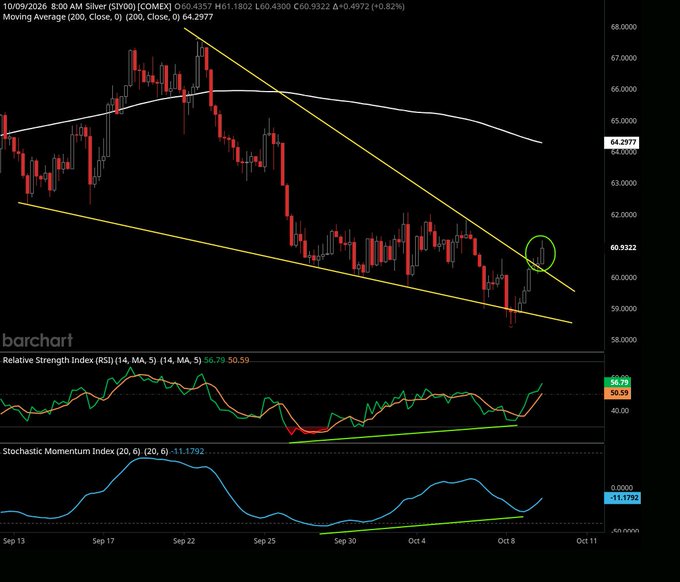680x582 pixels.
Task: Click the 64.2977 moving average price tag
Action: 621,142
